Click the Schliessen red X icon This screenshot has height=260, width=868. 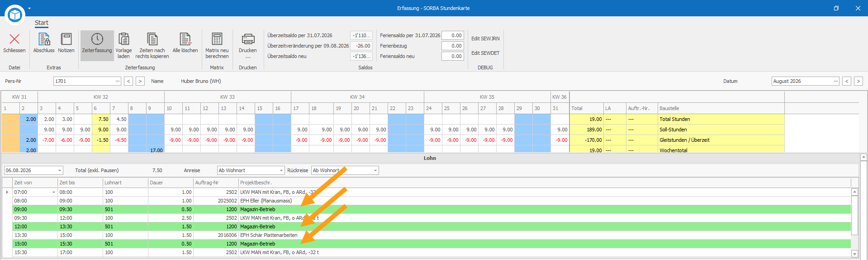[x=14, y=40]
